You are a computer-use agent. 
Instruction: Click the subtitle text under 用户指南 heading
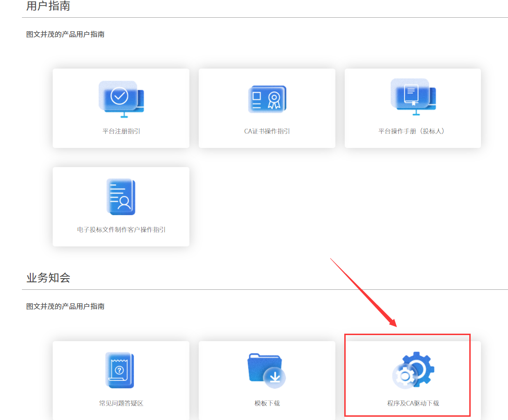(65, 35)
